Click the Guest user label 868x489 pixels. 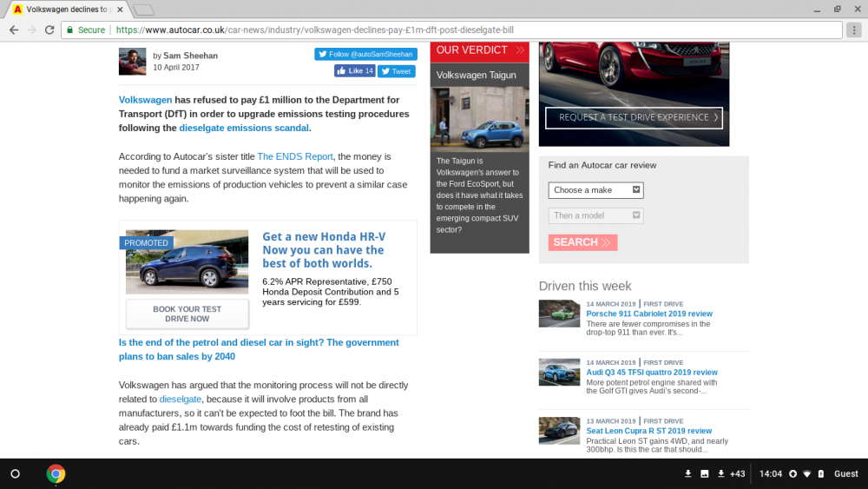845,474
